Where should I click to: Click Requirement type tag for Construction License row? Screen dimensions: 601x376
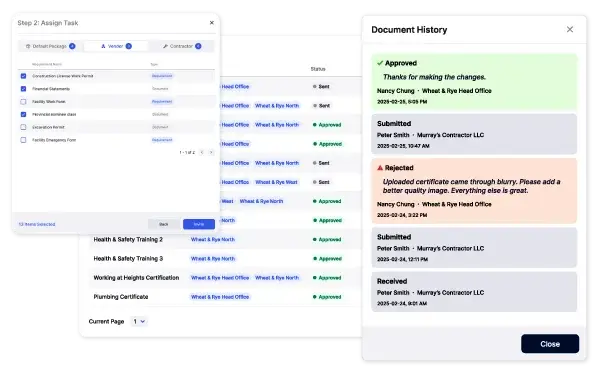click(x=162, y=76)
